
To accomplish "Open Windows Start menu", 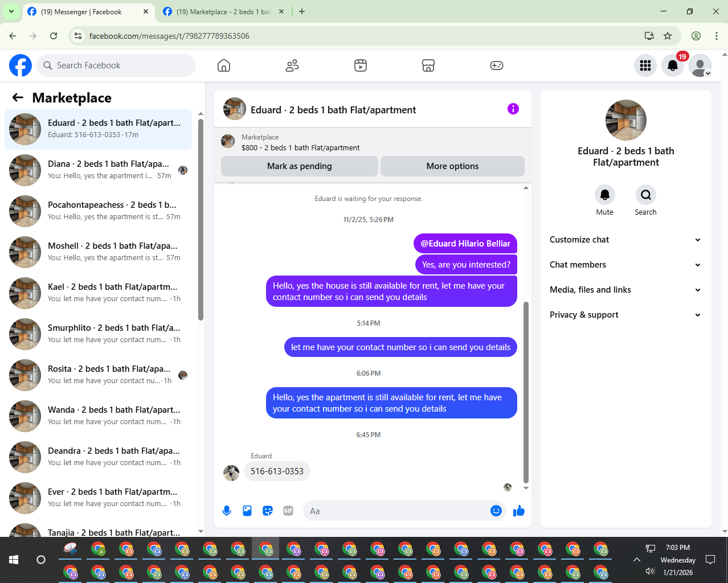I will (x=14, y=560).
